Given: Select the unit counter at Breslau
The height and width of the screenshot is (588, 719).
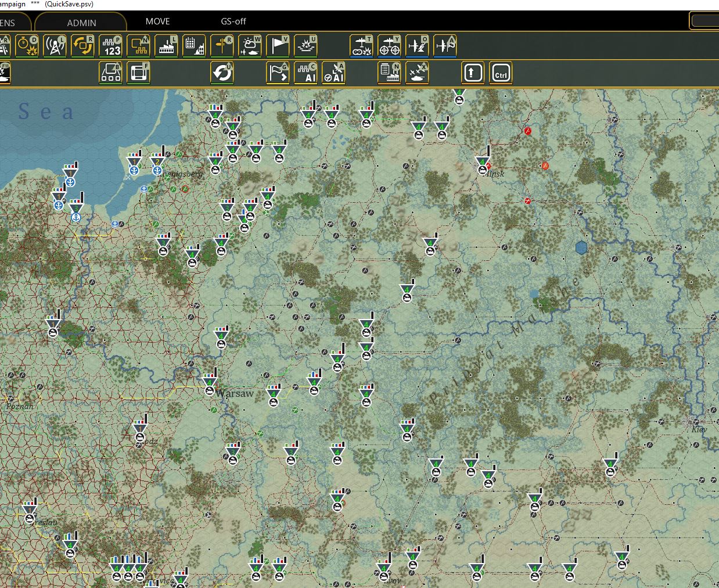Looking at the screenshot, I should click(30, 512).
